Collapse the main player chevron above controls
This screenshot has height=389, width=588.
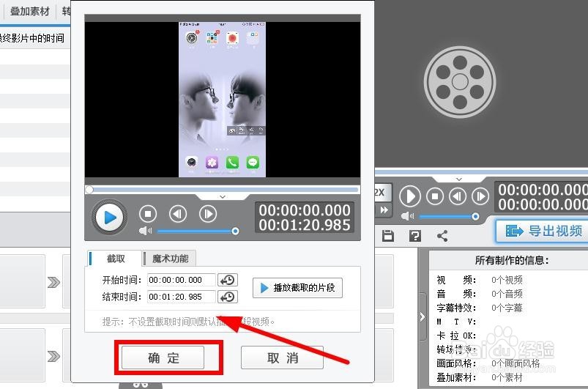point(459,179)
